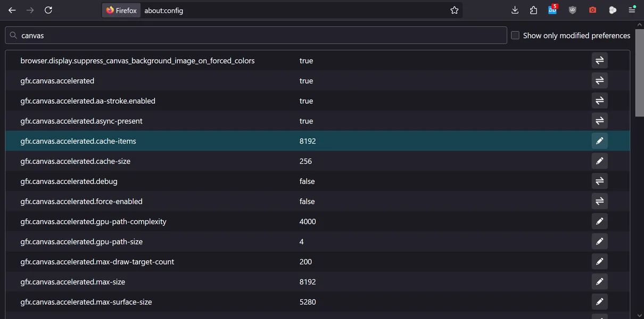Edit gfx.canvas.accelerated.cache-size with pencil icon
Screen dimensions: 644x319
[599, 161]
